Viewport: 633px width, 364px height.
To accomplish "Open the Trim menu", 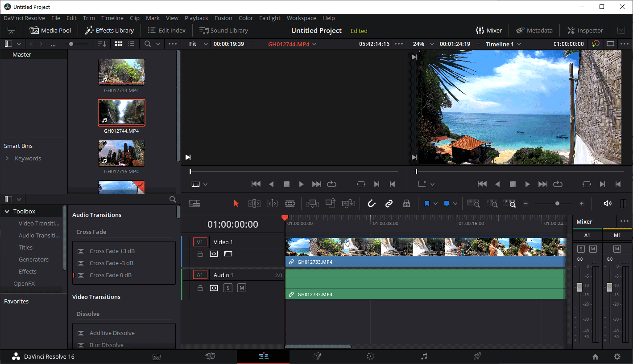I will (89, 18).
